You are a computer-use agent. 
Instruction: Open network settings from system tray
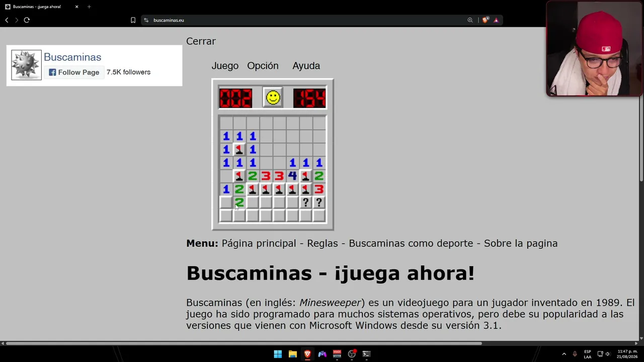tap(600, 354)
